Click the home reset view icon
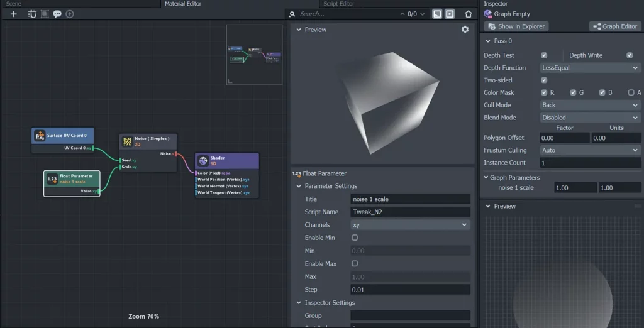This screenshot has width=644, height=328. (x=468, y=14)
